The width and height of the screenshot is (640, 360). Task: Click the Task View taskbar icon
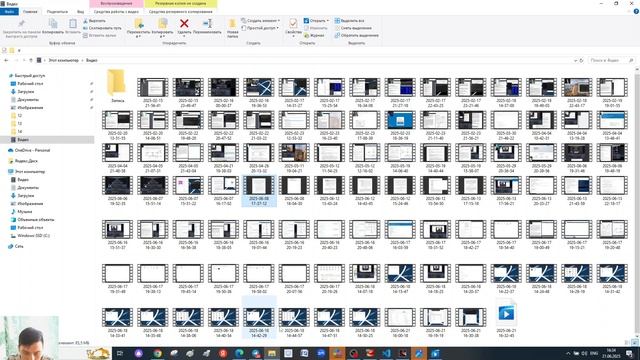[x=120, y=353]
